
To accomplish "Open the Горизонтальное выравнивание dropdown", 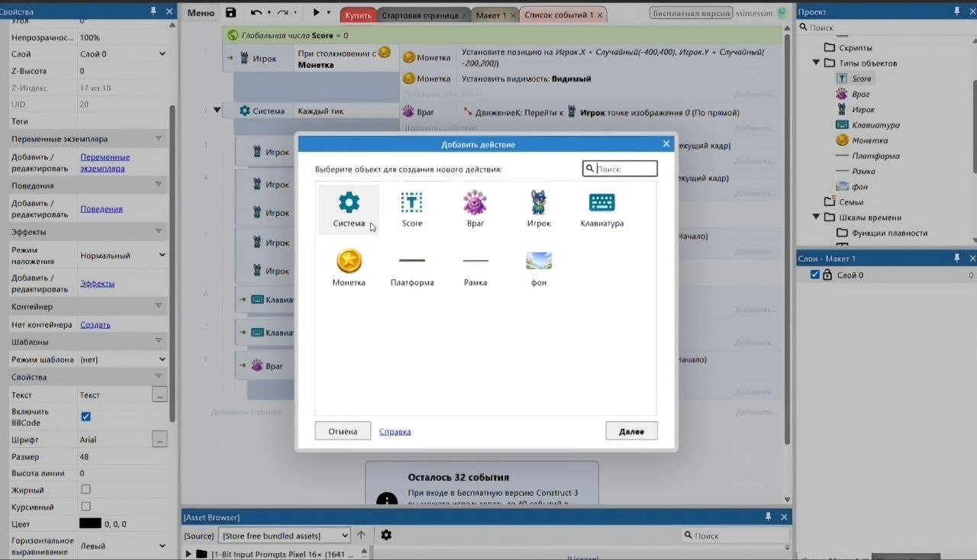I will [123, 546].
